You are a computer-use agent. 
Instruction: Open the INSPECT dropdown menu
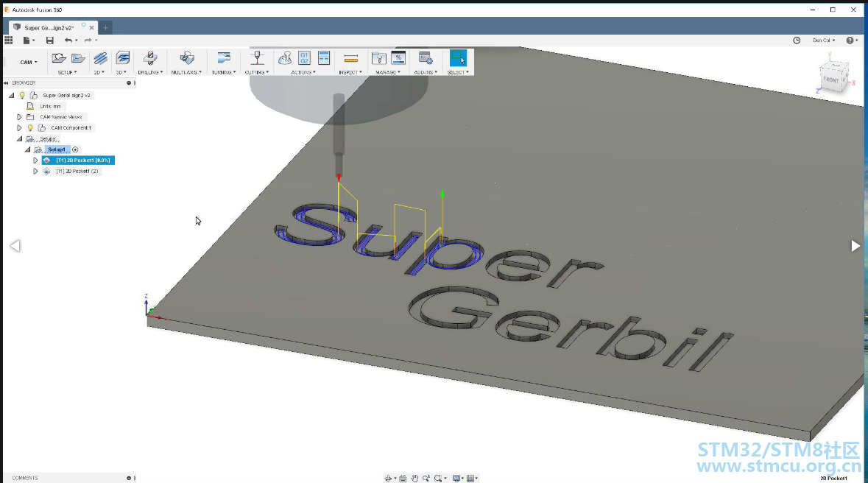tap(350, 72)
